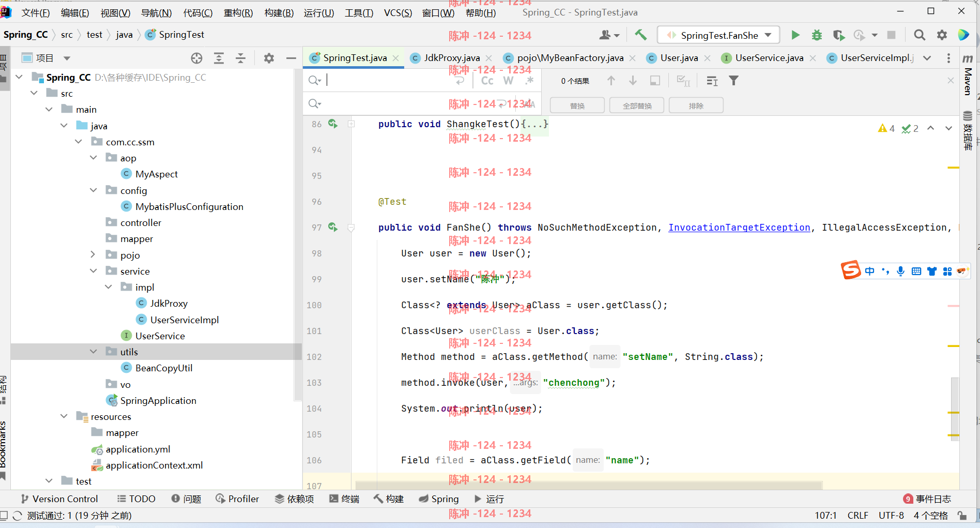This screenshot has height=528, width=980.
Task: Run with coverage shield icon
Action: 838,35
